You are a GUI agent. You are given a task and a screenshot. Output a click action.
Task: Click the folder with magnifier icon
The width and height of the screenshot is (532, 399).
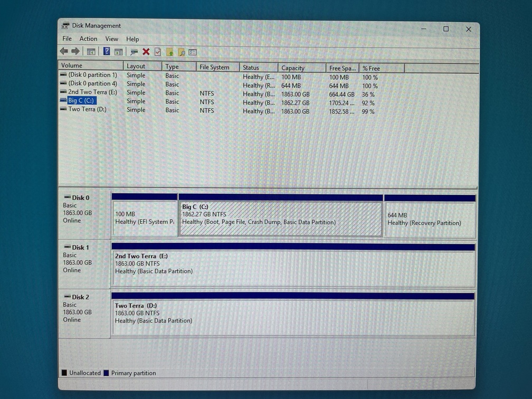[x=181, y=52]
